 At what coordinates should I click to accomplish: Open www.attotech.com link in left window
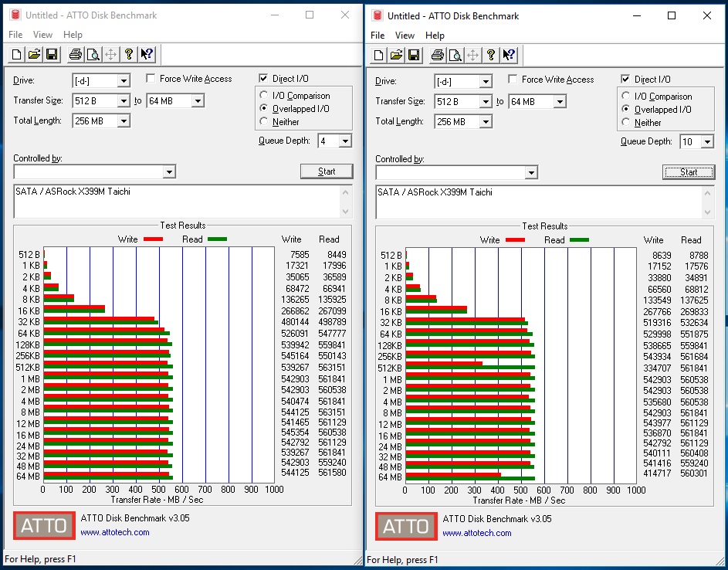coord(115,532)
